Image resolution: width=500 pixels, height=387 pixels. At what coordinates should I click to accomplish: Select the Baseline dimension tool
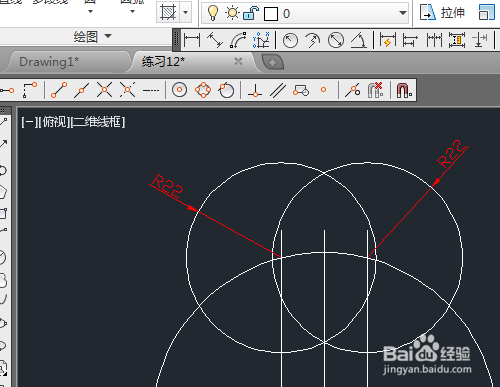(x=410, y=40)
